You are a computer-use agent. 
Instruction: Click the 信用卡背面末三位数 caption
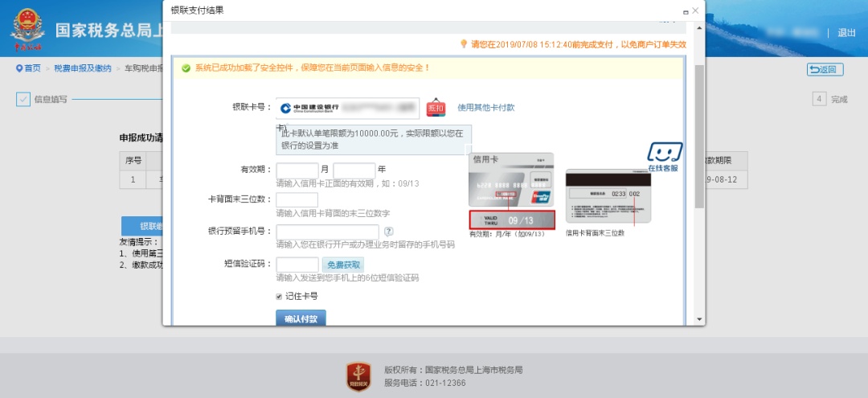tap(595, 234)
